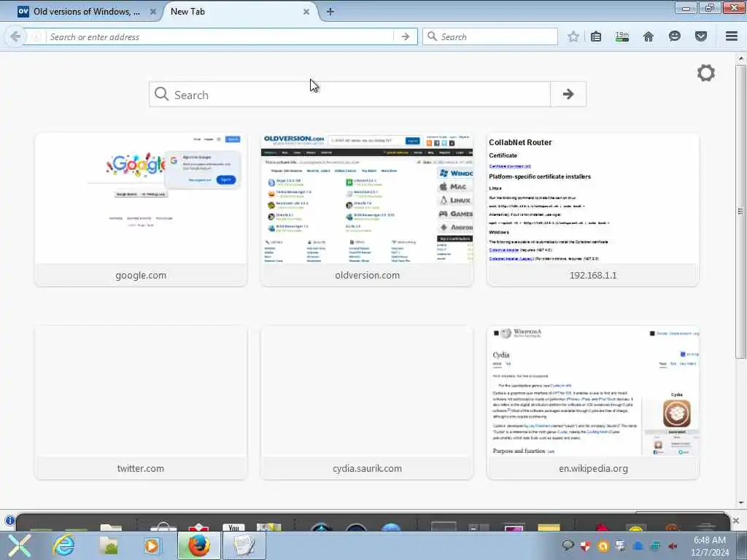Close the New Tab tab
The image size is (747, 560).
coord(306,12)
